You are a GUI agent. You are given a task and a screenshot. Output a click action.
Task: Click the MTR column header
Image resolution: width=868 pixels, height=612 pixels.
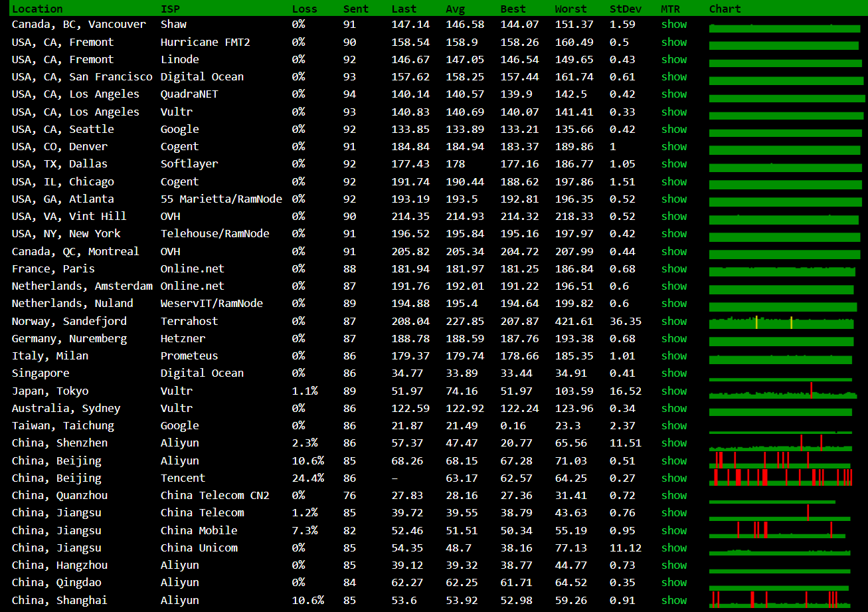(671, 9)
